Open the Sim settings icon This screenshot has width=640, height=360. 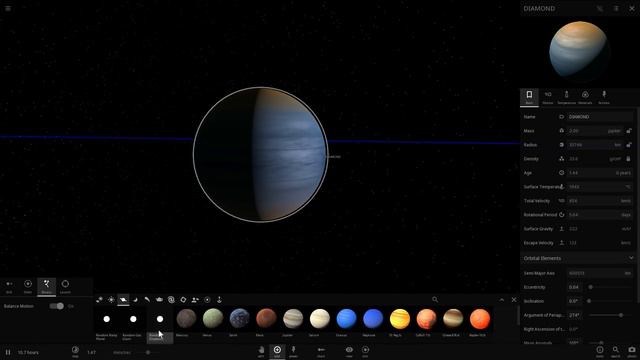click(365, 351)
